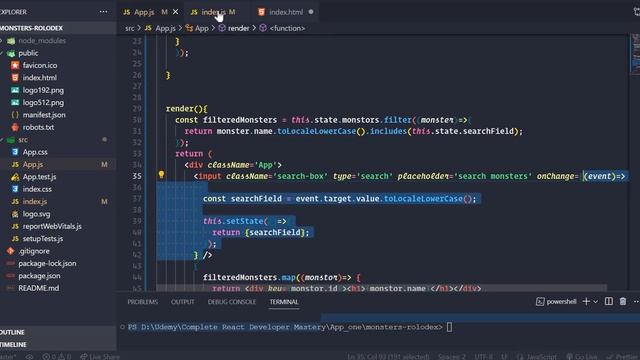Open the OUTPUT panel tab
Screen dimensions: 640x360
(182, 302)
